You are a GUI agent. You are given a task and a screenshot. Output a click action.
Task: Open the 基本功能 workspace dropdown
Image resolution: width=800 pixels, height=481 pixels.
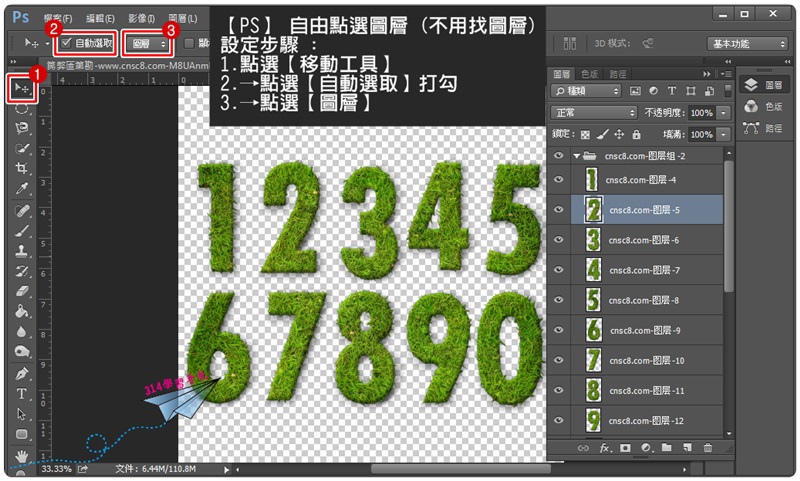click(x=747, y=44)
